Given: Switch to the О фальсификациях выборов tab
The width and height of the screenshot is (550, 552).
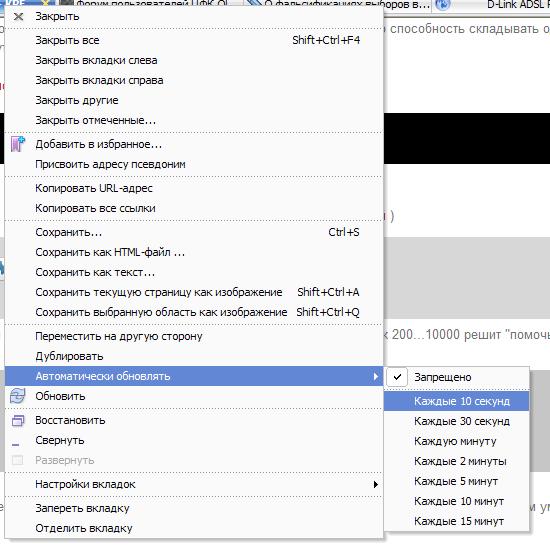Looking at the screenshot, I should 339,5.
